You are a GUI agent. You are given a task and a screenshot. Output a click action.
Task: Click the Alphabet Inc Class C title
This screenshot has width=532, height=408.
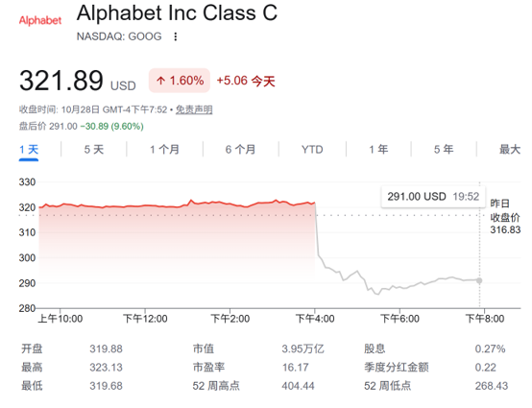click(177, 13)
